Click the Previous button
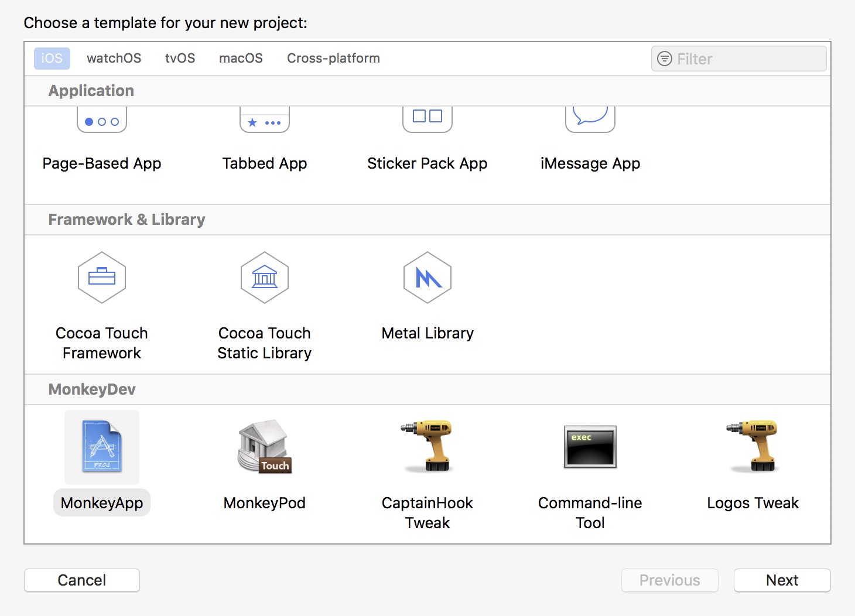 point(670,580)
